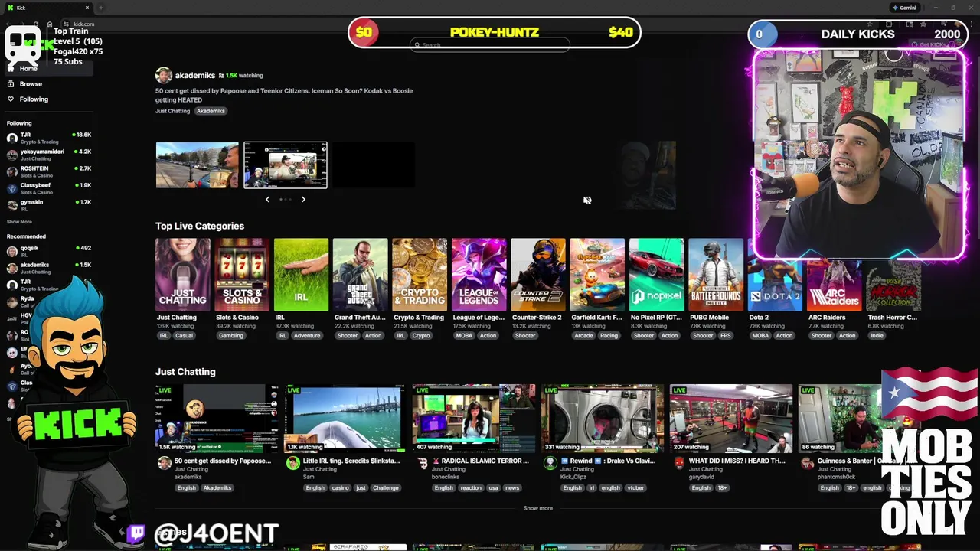Open the Counter-Strike 2 category card
980x551 pixels.
click(x=538, y=275)
